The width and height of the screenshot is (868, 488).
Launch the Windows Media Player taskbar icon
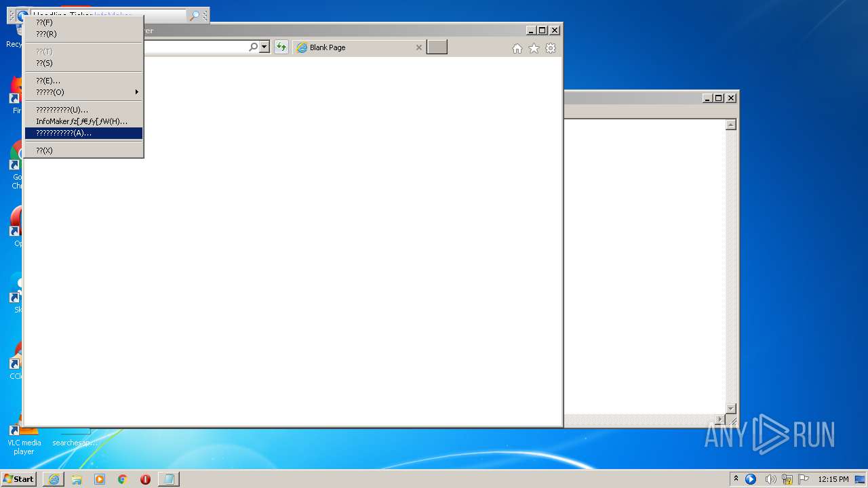coord(100,479)
